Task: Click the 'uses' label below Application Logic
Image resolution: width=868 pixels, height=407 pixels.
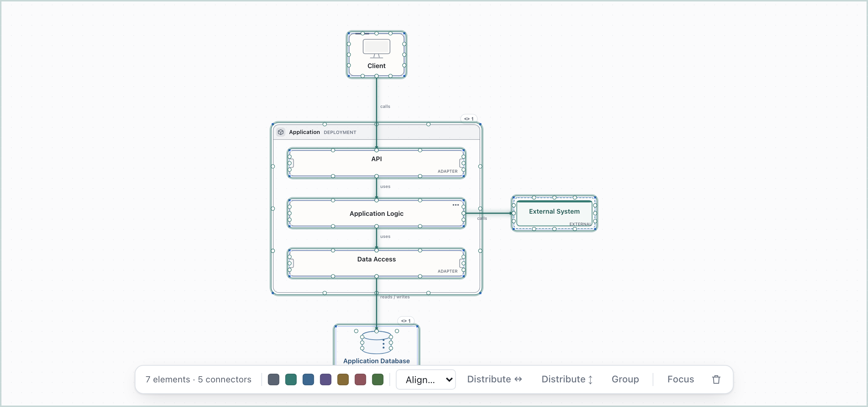Action: [x=385, y=236]
